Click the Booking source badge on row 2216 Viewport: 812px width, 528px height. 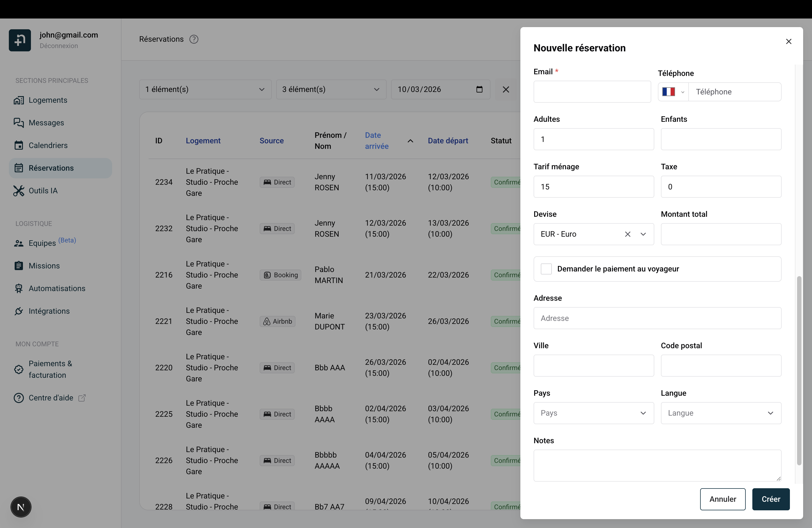(280, 275)
